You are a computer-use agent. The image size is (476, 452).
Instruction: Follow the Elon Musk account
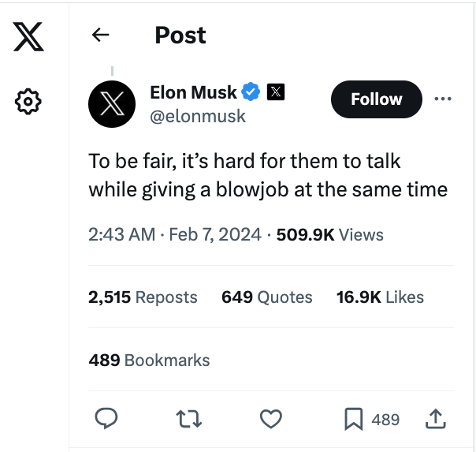[x=376, y=99]
